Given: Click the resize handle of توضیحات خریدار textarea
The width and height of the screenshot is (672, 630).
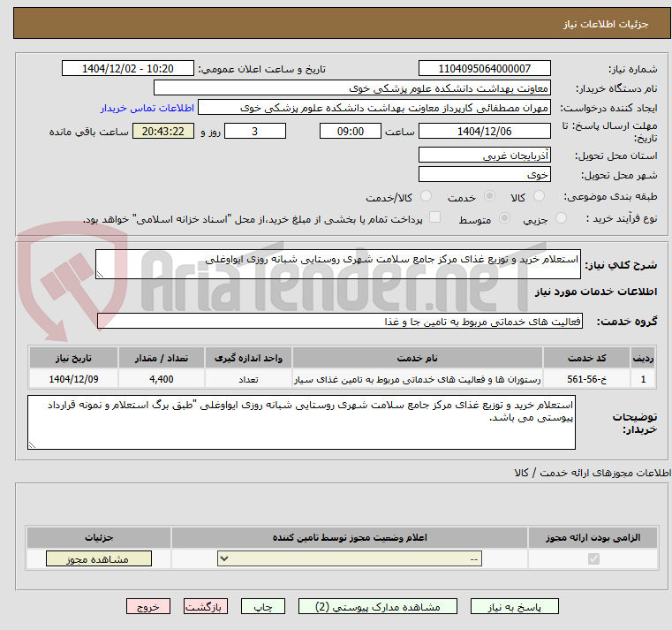Looking at the screenshot, I should click(x=32, y=445).
